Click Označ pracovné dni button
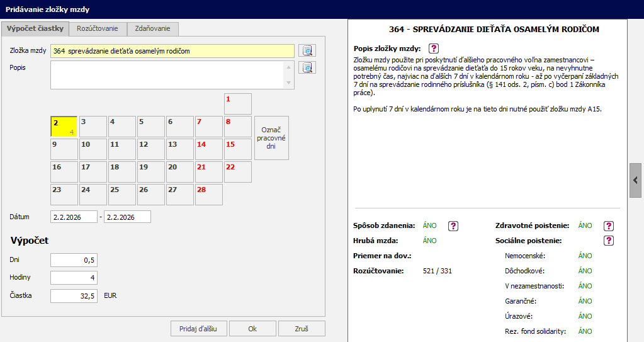This screenshot has width=644, height=342. 271,137
